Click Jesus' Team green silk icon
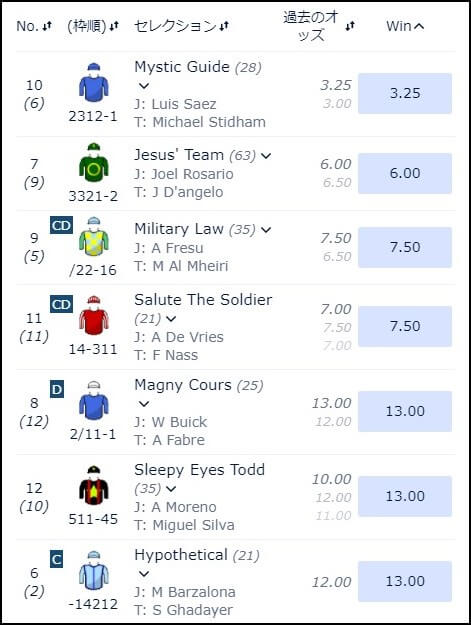The height and width of the screenshot is (625, 471). click(93, 162)
